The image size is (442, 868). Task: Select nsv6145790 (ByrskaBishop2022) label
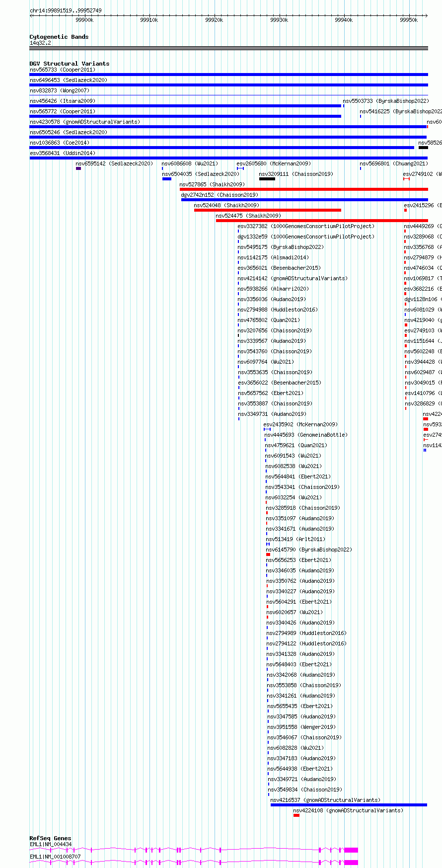tap(309, 550)
